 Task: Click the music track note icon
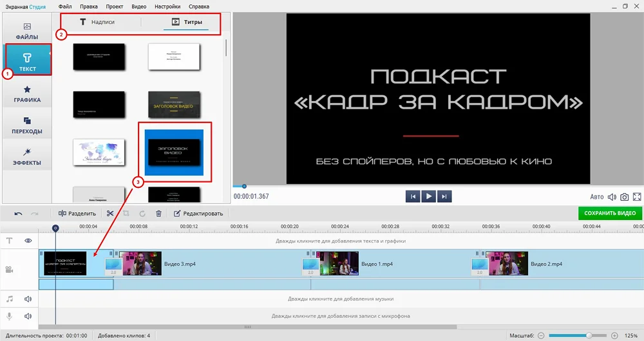[10, 299]
